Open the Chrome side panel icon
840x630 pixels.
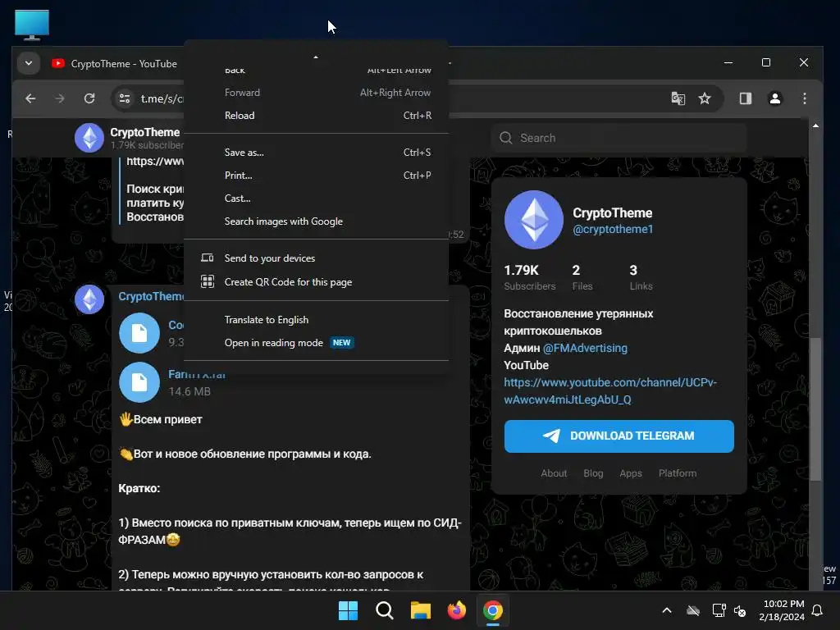(745, 98)
